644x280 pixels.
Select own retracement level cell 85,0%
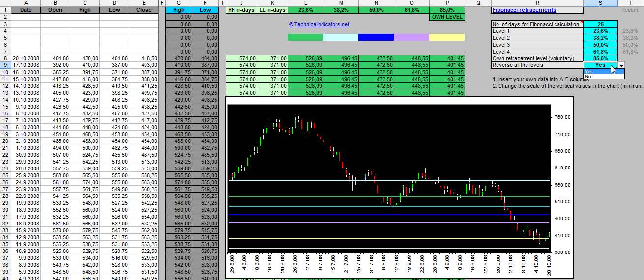point(600,58)
